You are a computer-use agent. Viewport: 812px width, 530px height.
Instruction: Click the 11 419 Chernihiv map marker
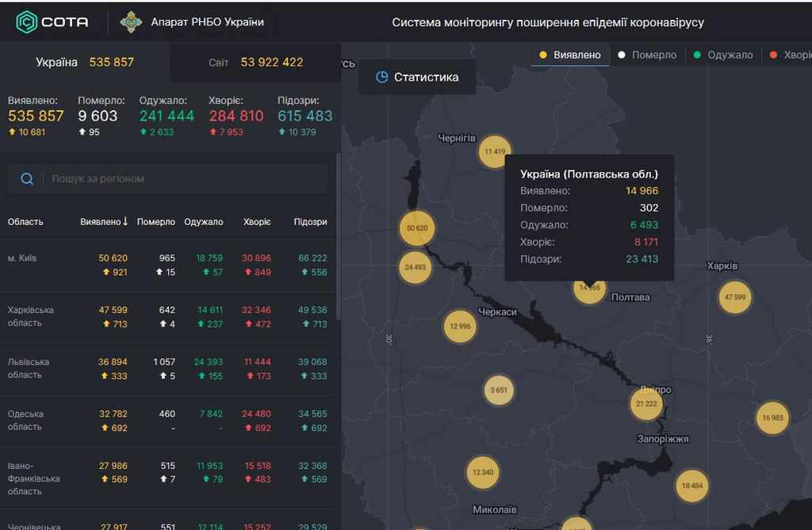[494, 151]
